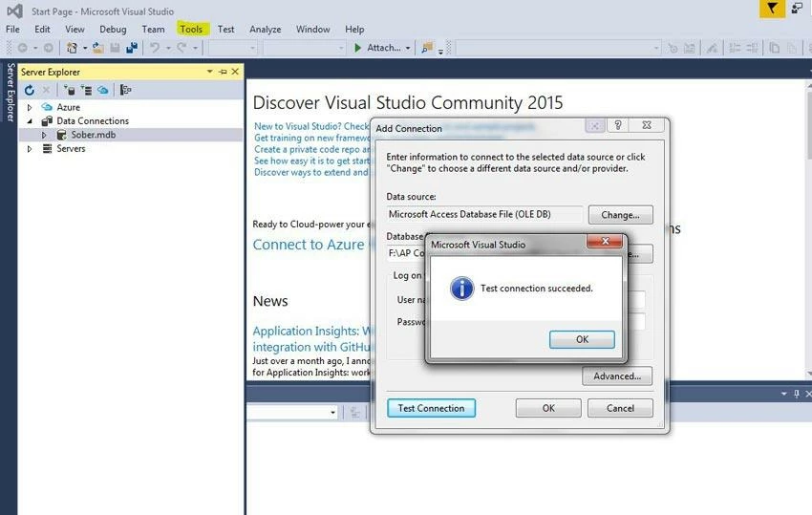Click the Test Connection button
Viewport: 812px width, 515px height.
(432, 408)
